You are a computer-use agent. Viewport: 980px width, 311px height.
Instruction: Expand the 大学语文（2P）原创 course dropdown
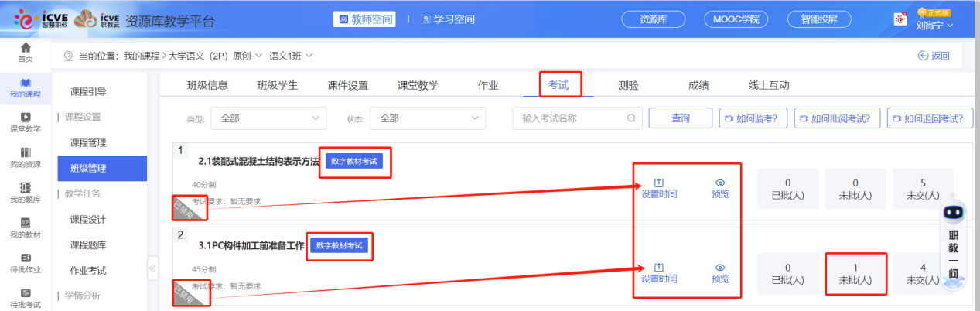216,56
